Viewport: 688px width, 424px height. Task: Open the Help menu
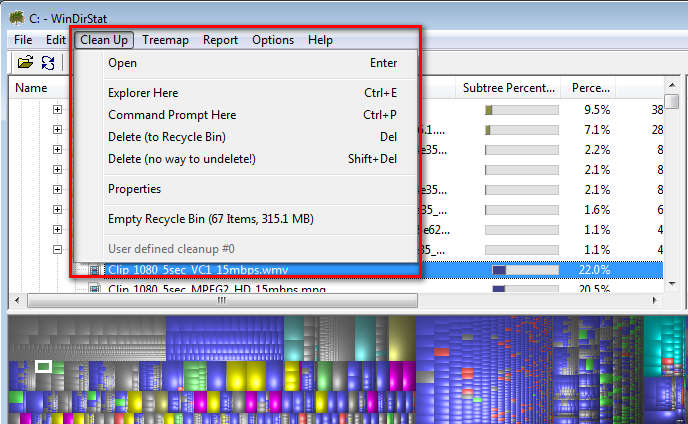coord(320,40)
